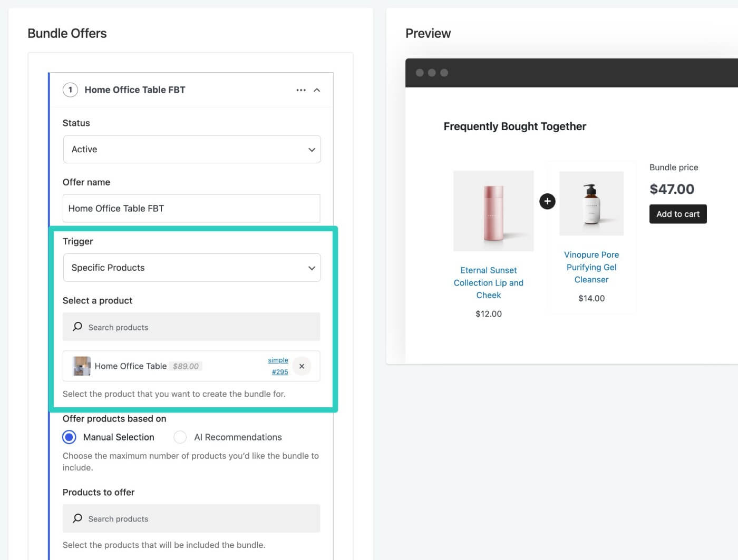Click the magnifier icon in Select a product search
Viewport: 738px width, 560px height.
click(77, 327)
